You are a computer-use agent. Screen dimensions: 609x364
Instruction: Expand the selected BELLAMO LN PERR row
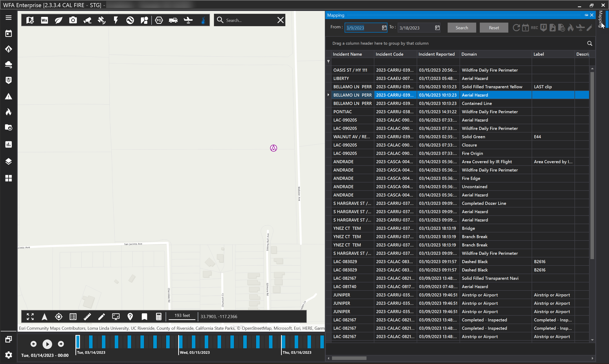328,95
